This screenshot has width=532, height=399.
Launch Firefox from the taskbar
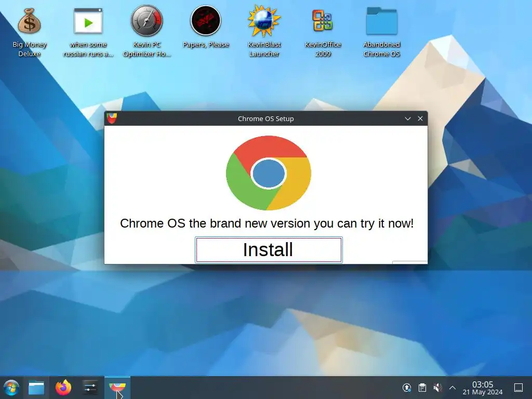63,388
